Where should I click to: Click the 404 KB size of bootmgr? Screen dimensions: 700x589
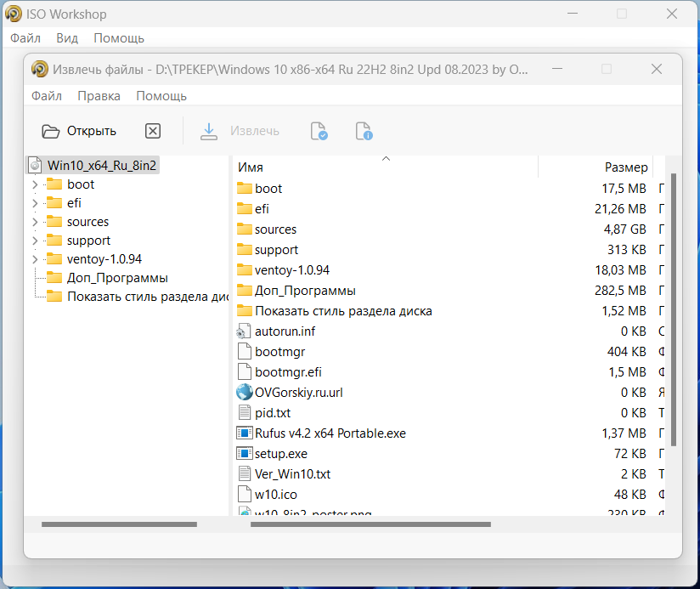626,351
